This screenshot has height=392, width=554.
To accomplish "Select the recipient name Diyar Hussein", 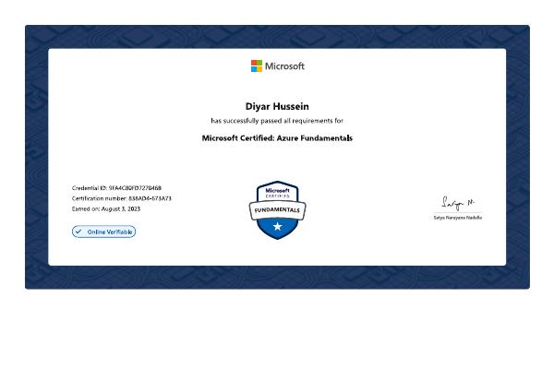I will click(277, 106).
